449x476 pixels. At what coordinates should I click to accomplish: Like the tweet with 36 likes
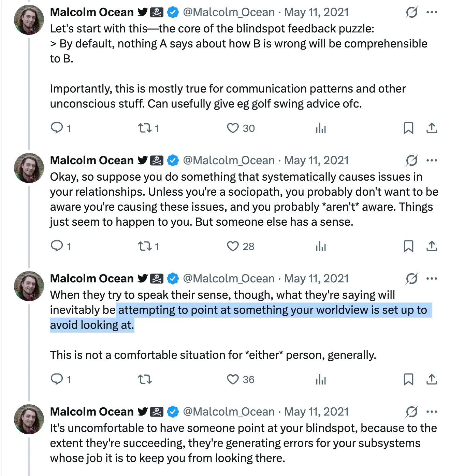point(233,379)
